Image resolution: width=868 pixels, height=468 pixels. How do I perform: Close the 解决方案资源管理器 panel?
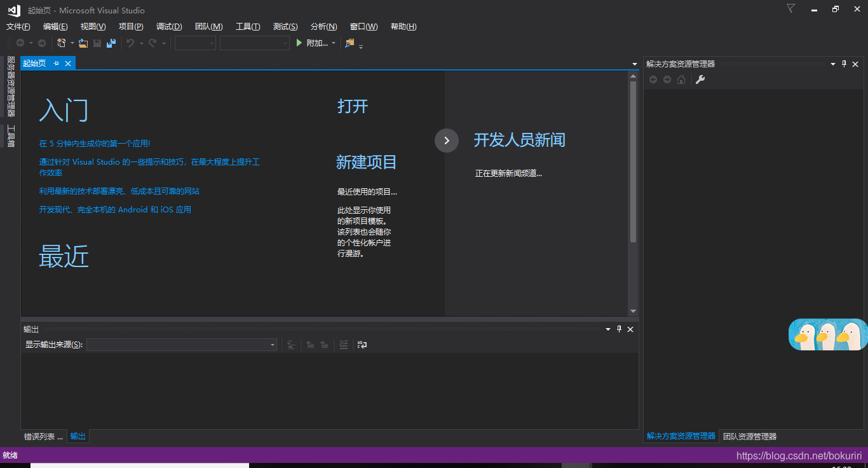point(855,64)
